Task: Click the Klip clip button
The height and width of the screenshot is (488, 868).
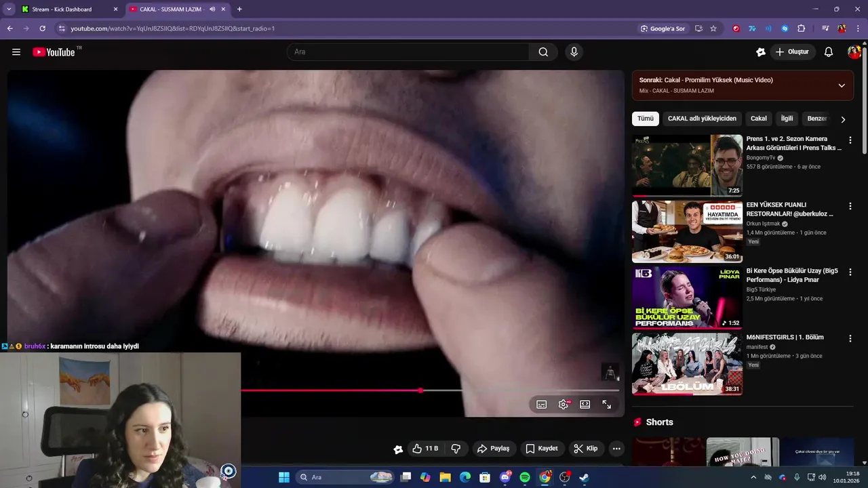Action: (586, 449)
